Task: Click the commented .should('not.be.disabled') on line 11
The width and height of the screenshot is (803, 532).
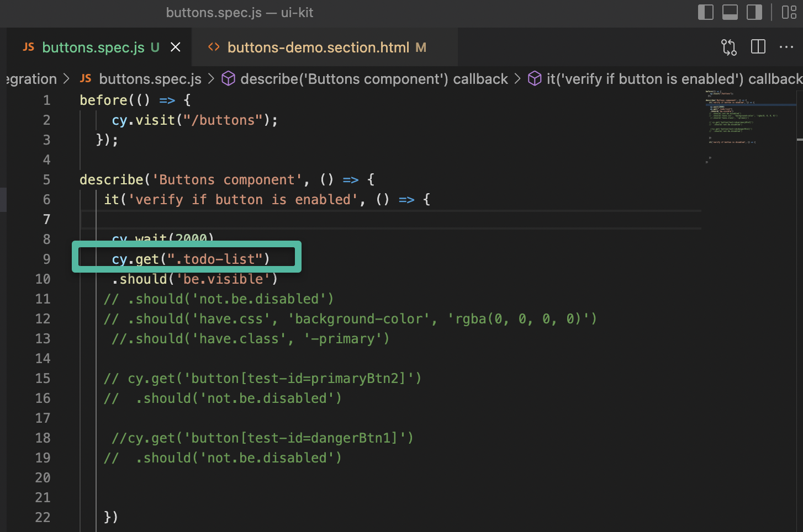Action: 219,299
